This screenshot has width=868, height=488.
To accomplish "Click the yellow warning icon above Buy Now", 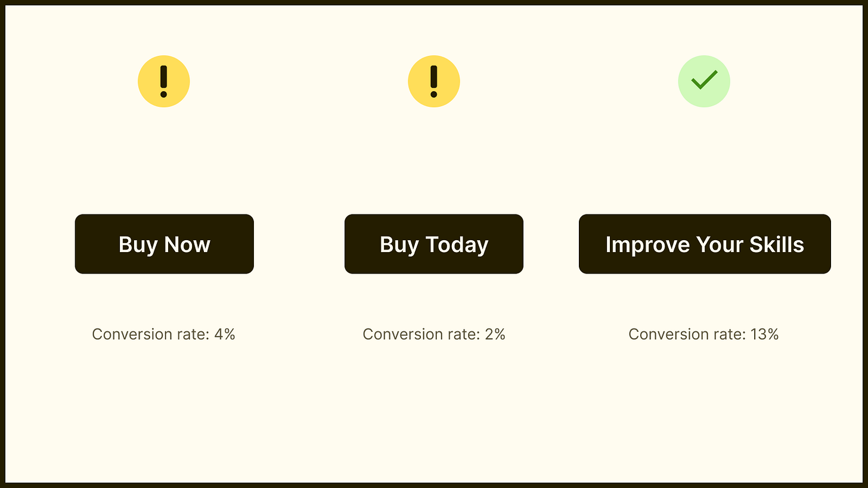I will [x=164, y=81].
